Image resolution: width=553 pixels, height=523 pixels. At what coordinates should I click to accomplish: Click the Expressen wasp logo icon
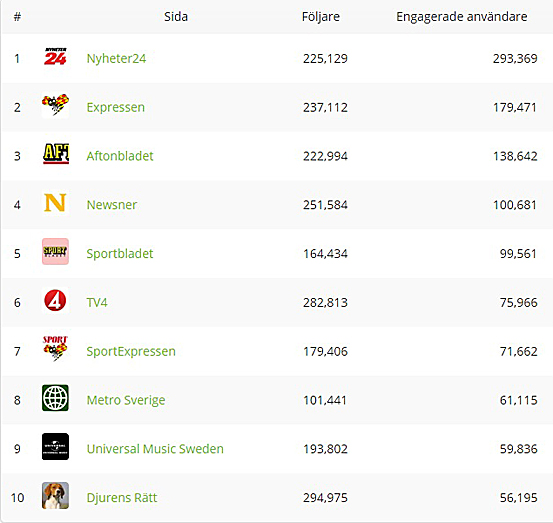coord(55,105)
